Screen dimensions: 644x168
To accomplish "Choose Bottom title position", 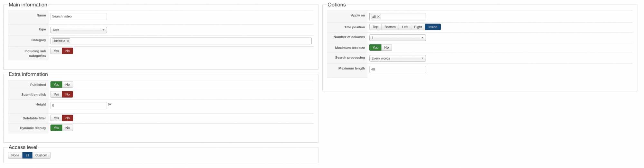I will pos(390,27).
